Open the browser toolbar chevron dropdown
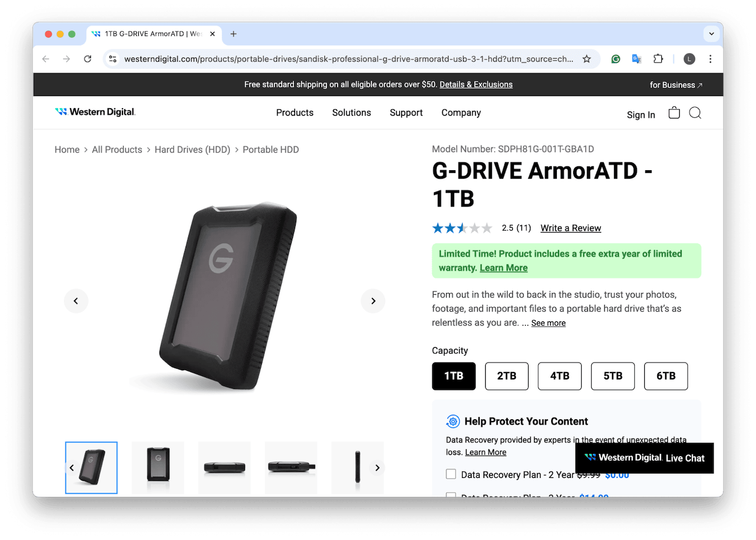Image resolution: width=756 pixels, height=540 pixels. pos(711,34)
